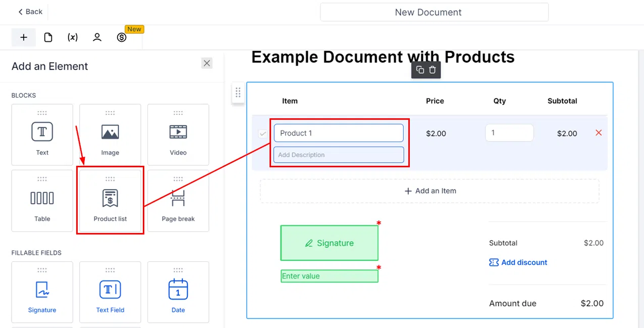Click the Add an Element panel title
Image resolution: width=644 pixels, height=328 pixels.
[50, 66]
